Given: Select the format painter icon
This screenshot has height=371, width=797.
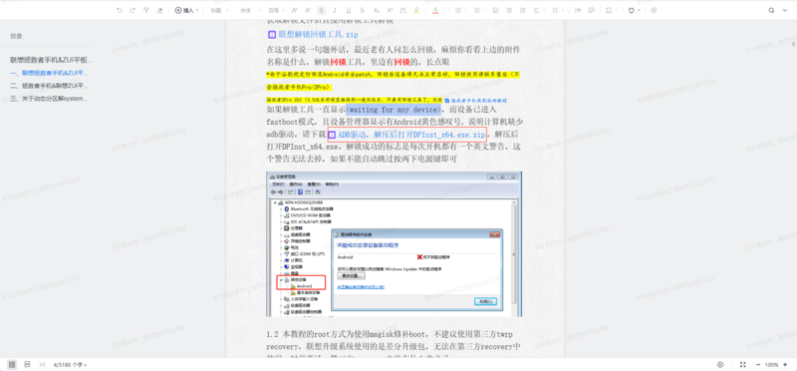Looking at the screenshot, I should 146,10.
